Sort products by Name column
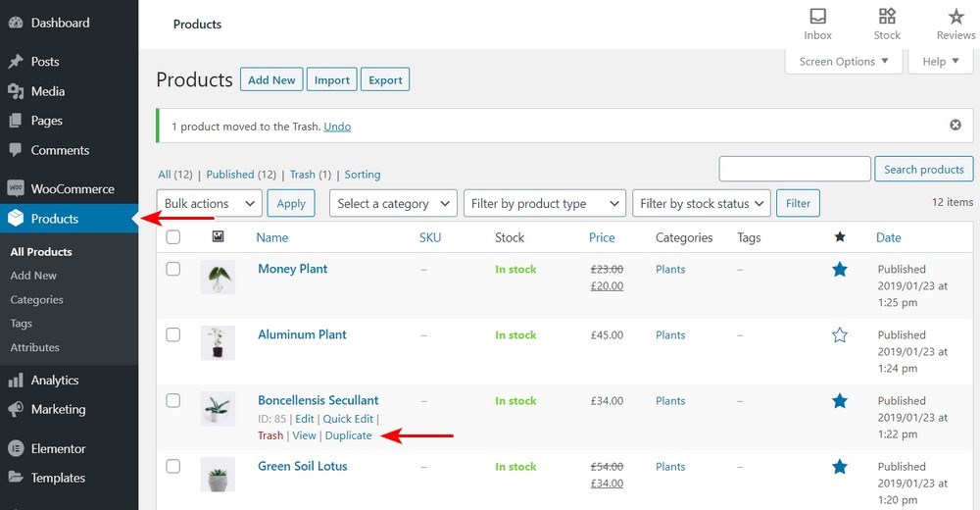 tap(272, 237)
